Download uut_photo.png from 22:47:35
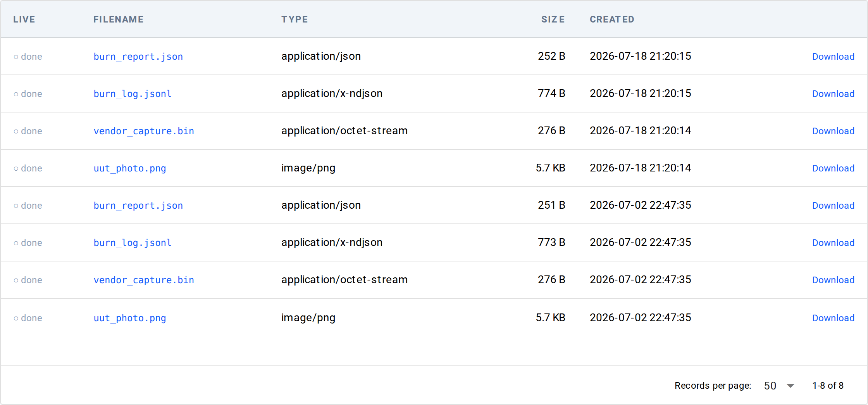The width and height of the screenshot is (868, 405). pyautogui.click(x=833, y=318)
